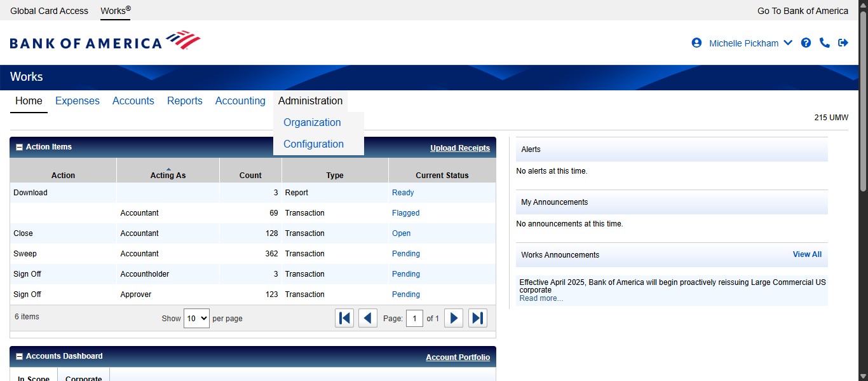Go to previous page of Action Items

(x=368, y=318)
